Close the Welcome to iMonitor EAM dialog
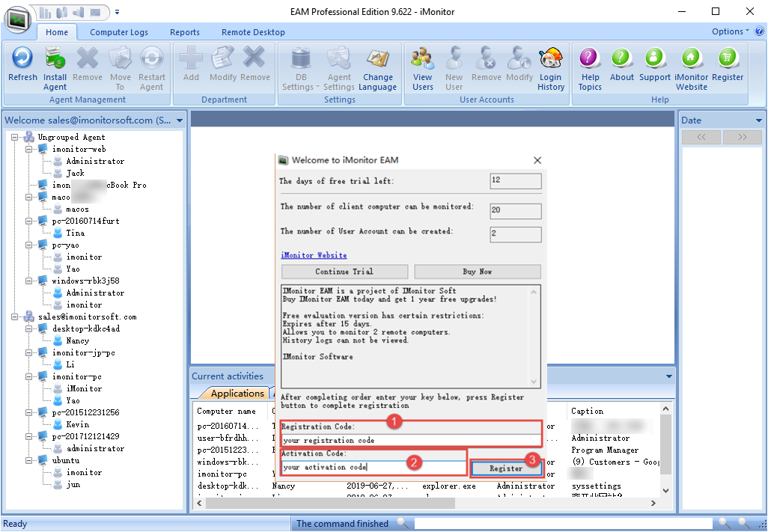The width and height of the screenshot is (768, 532). pos(537,160)
